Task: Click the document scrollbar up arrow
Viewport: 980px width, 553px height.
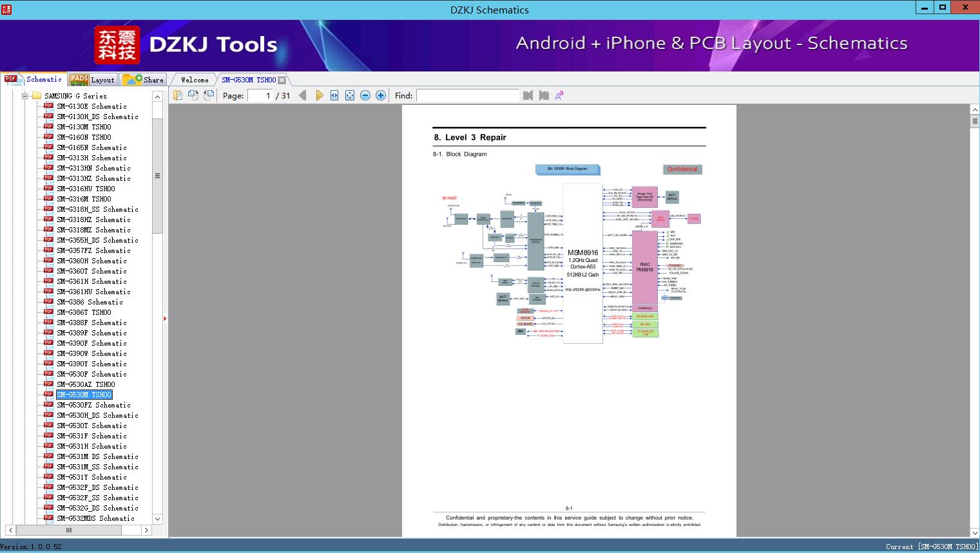Action: pyautogui.click(x=974, y=110)
